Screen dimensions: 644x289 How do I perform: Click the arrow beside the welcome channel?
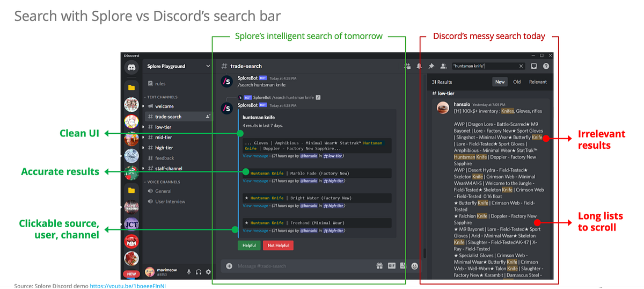coord(143,106)
